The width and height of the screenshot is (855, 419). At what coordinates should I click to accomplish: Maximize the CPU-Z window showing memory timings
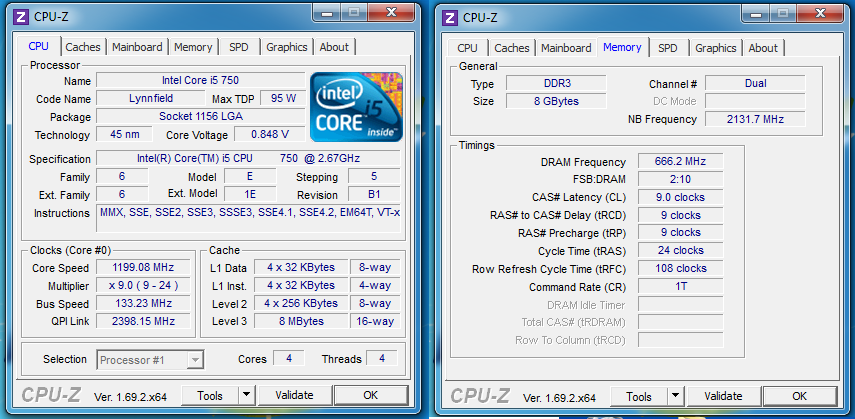(784, 15)
